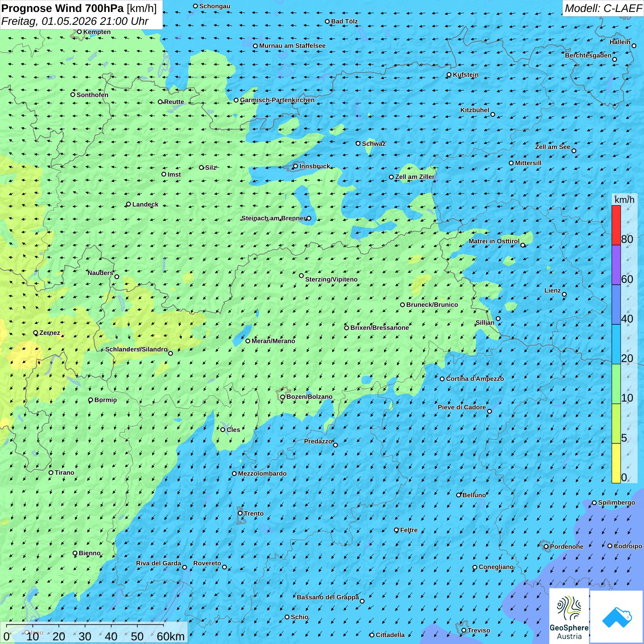
Task: Click the red segment of the wind legend
Action: click(x=616, y=225)
